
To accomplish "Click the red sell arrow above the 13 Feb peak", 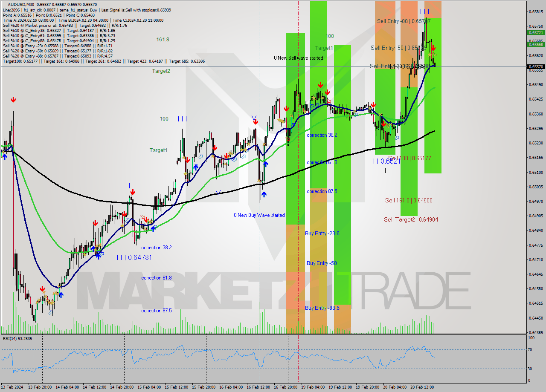I will pyautogui.click(x=13, y=100).
